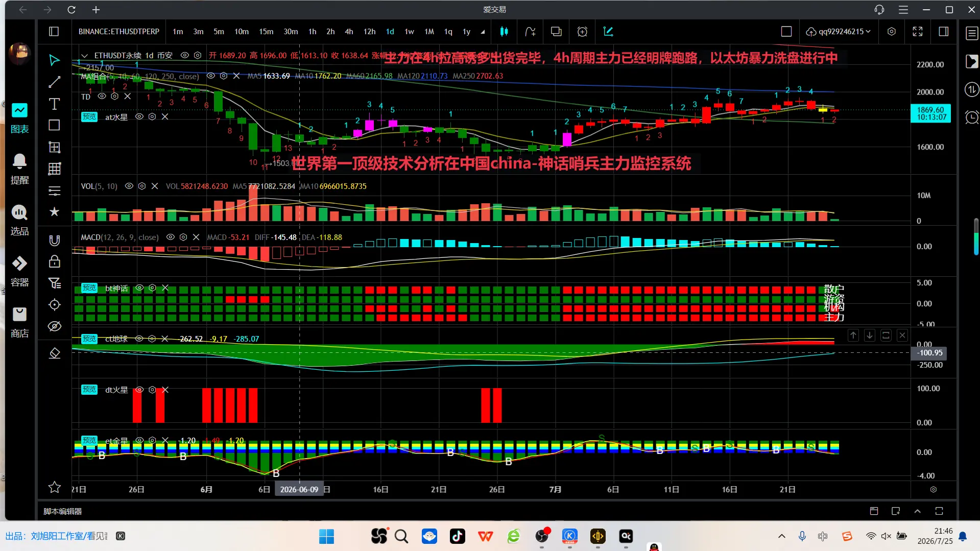Open the Windows Start menu

(x=327, y=536)
